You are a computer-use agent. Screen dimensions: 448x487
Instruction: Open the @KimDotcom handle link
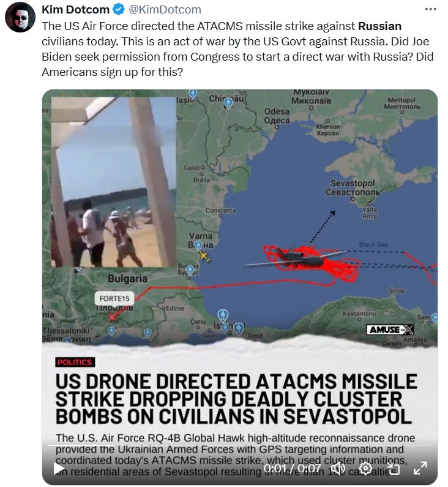coord(165,10)
